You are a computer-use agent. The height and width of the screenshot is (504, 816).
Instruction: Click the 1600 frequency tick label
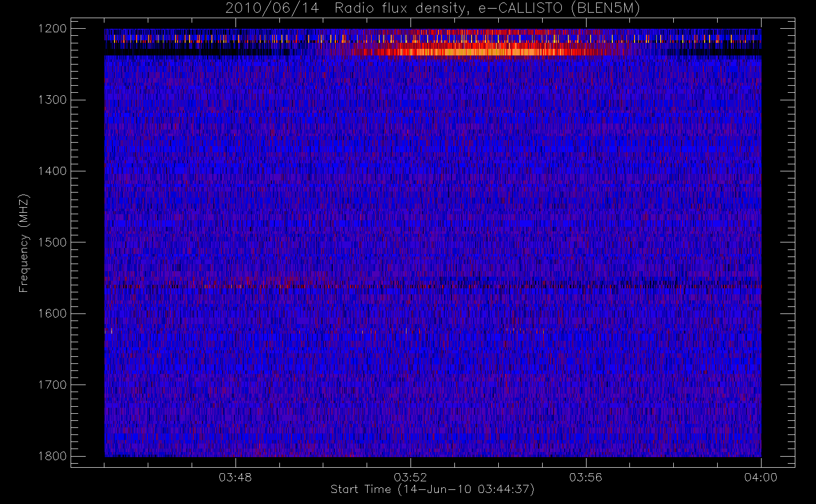pyautogui.click(x=52, y=313)
